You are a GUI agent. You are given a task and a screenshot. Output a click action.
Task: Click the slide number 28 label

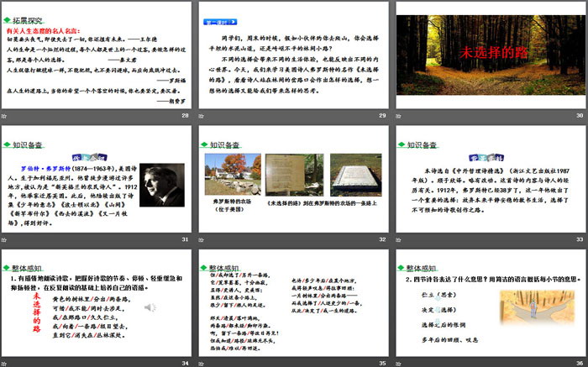185,115
